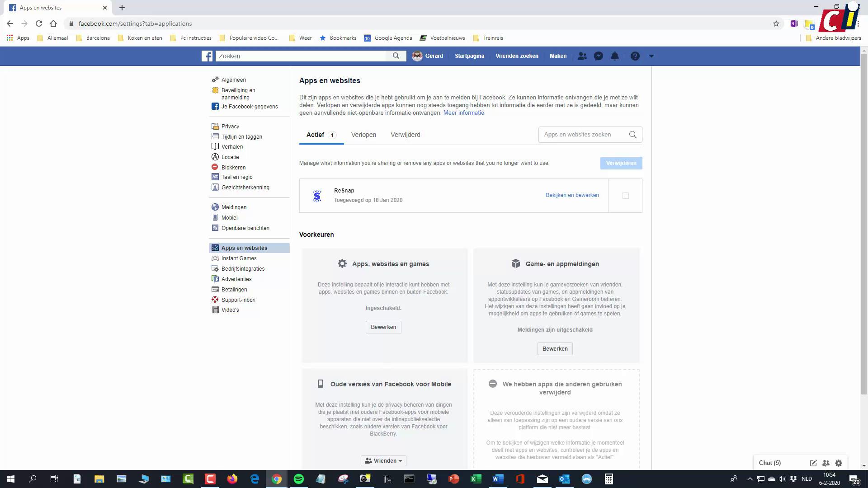Image resolution: width=868 pixels, height=488 pixels.
Task: Open Privacy settings in sidebar
Action: [x=230, y=127]
